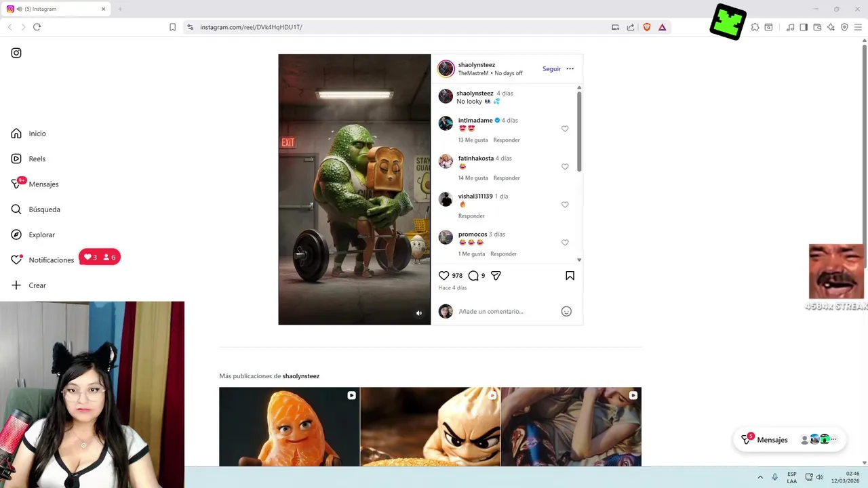The width and height of the screenshot is (868, 488).
Task: Open the emoji picker in the comment box
Action: (566, 311)
